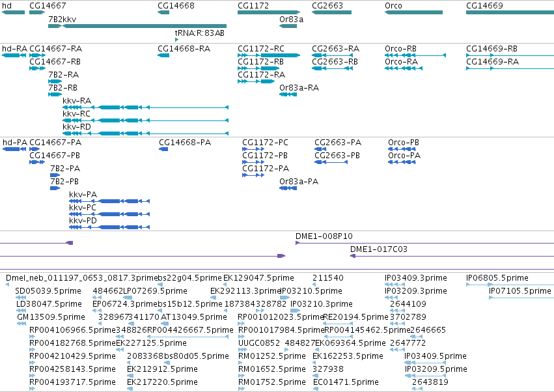The height and width of the screenshot is (392, 554).
Task: Select the CG2663 gene label
Action: pyautogui.click(x=327, y=6)
